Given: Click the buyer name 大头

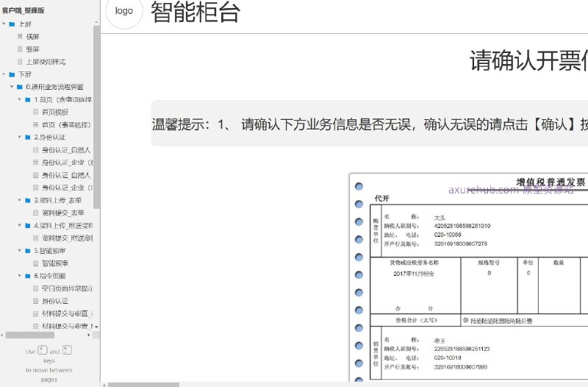Looking at the screenshot, I should (440, 218).
